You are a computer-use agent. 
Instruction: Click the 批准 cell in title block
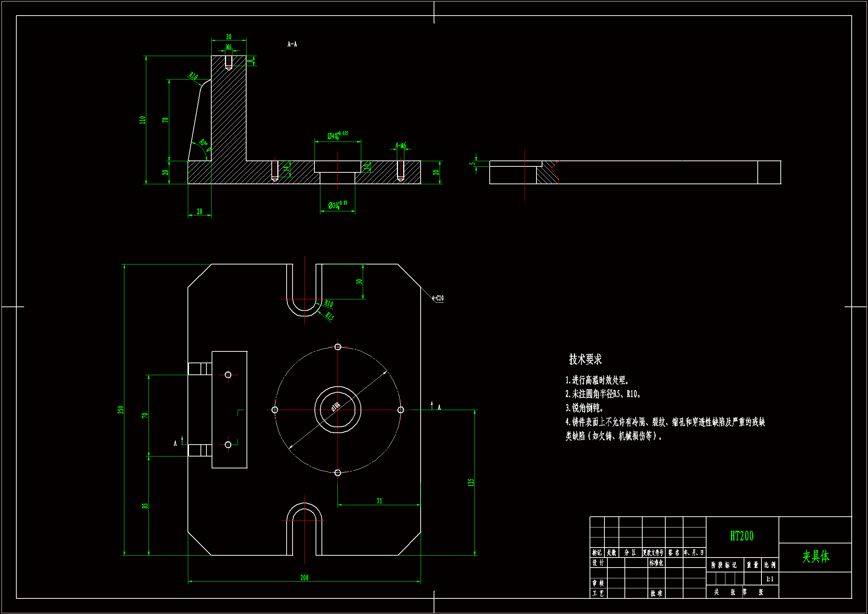pos(656,593)
